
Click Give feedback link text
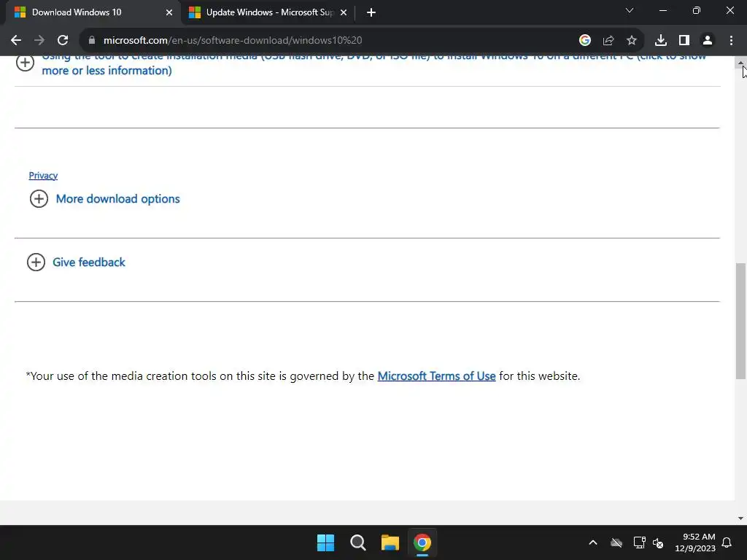pos(88,262)
